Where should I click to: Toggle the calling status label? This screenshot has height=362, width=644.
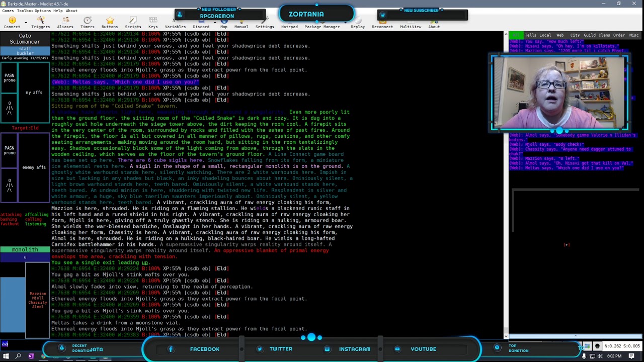pos(34,219)
